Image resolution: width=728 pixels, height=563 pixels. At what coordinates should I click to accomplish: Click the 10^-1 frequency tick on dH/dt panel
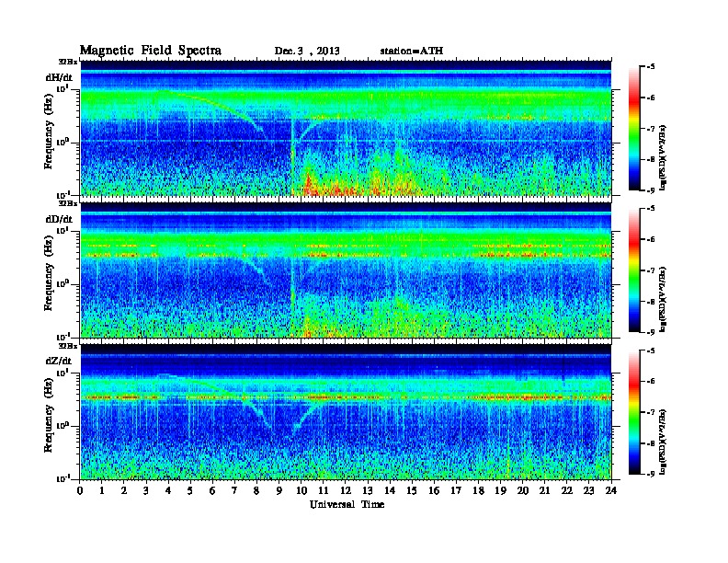(63, 194)
